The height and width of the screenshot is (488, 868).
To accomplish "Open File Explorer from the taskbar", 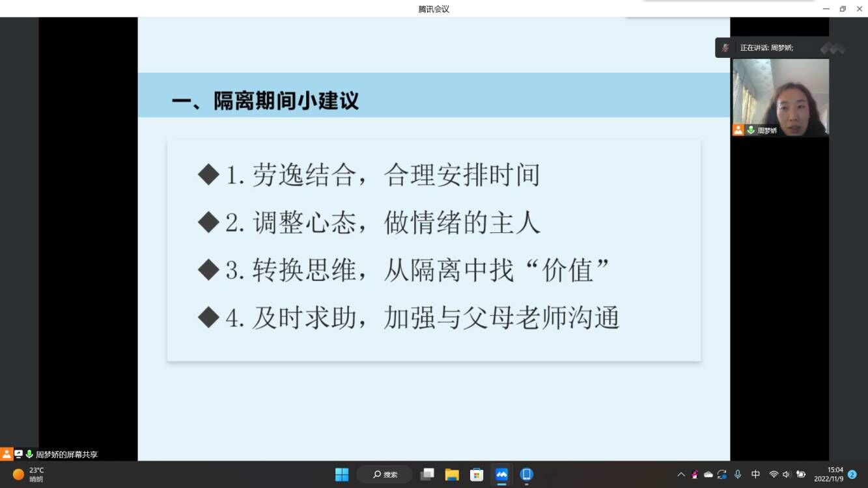I will 452,474.
